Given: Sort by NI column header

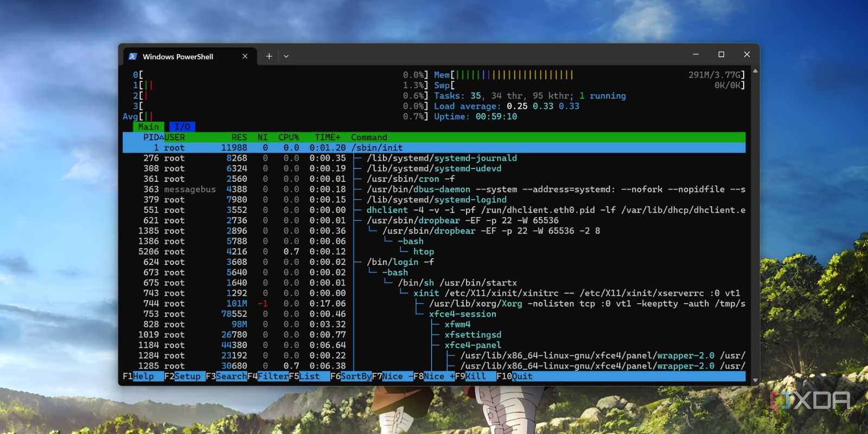Looking at the screenshot, I should [263, 137].
